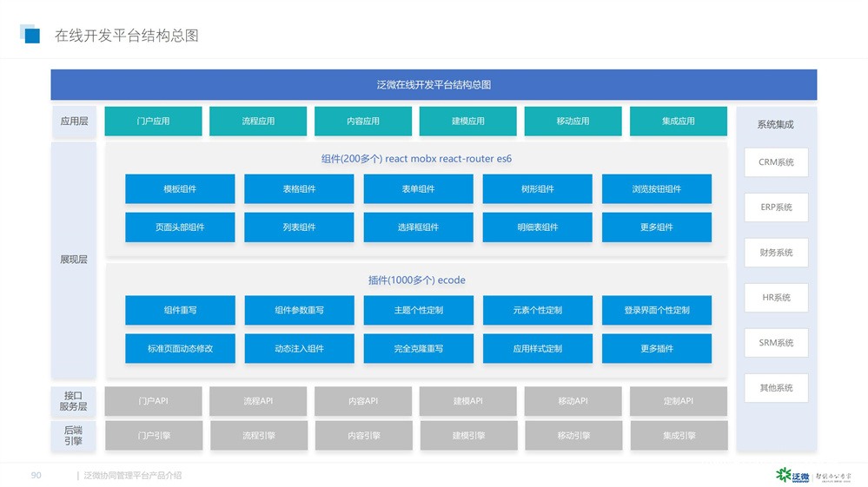
Task: Click the 浏览按钮组件 block
Action: pos(657,189)
